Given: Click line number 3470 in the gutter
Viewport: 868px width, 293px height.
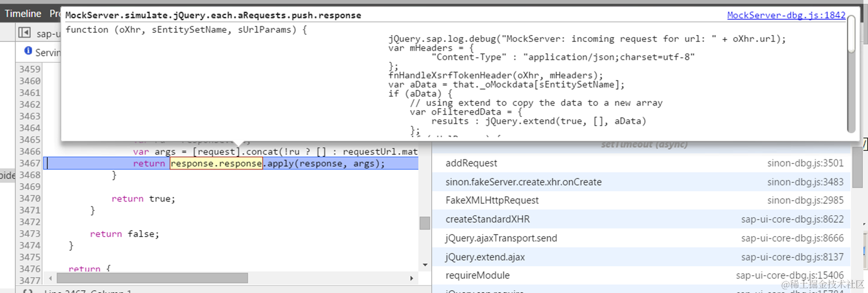Looking at the screenshot, I should [30, 198].
